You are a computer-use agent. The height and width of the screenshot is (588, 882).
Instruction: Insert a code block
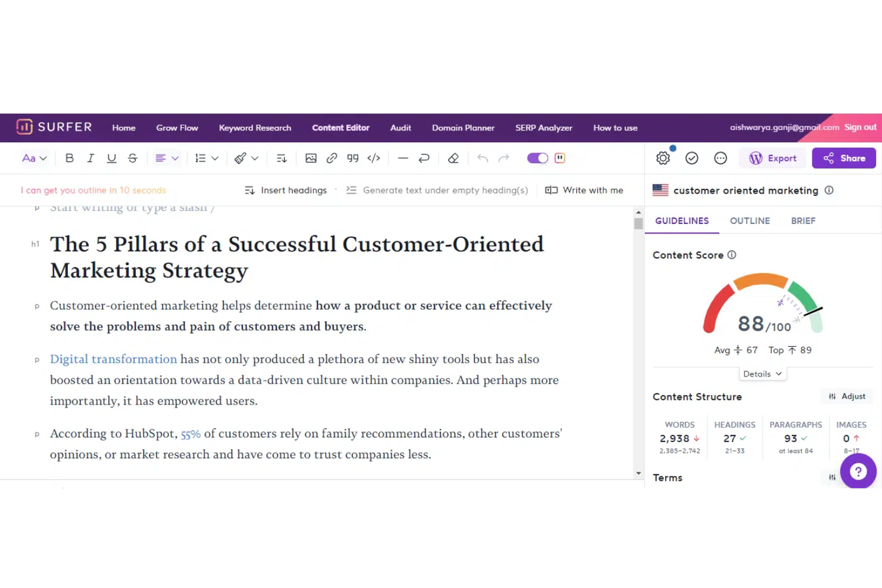click(x=374, y=158)
